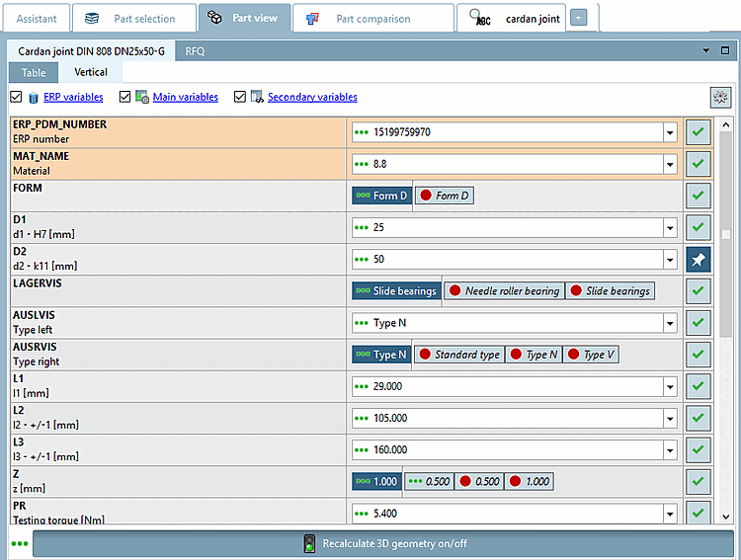Open the settings gear icon above the table

[720, 98]
